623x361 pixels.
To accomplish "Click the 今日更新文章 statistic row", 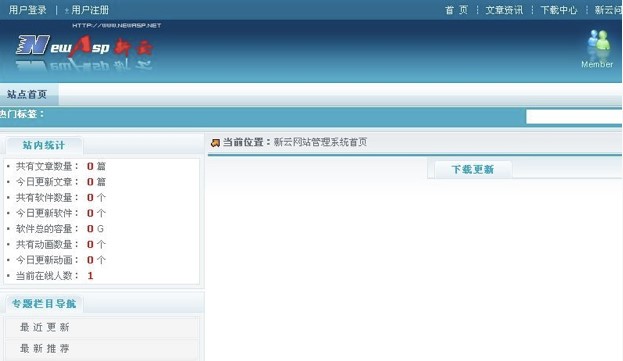I will tap(61, 182).
